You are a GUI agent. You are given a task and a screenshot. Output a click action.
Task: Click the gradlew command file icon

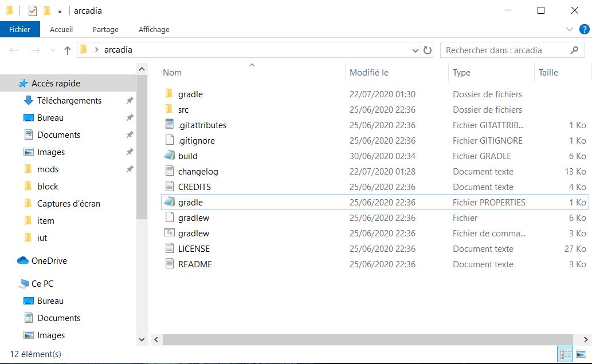click(169, 233)
